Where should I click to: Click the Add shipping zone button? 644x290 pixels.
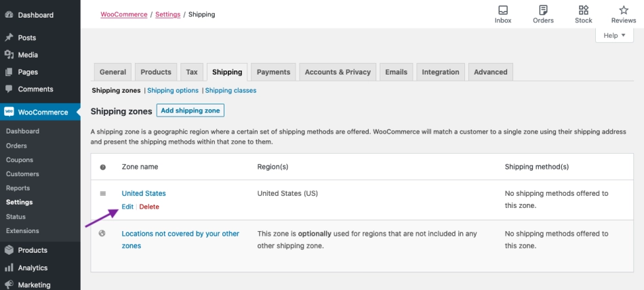tap(190, 110)
